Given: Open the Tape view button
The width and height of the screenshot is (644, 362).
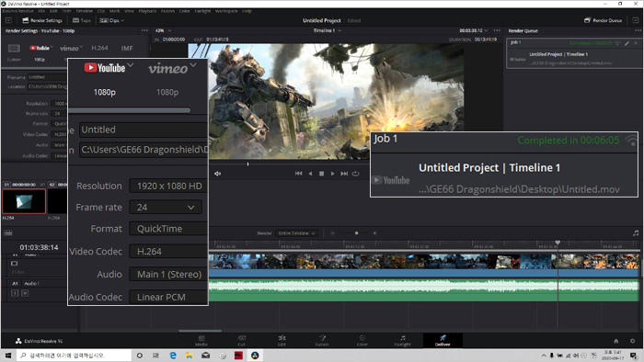Looking at the screenshot, I should [x=81, y=20].
